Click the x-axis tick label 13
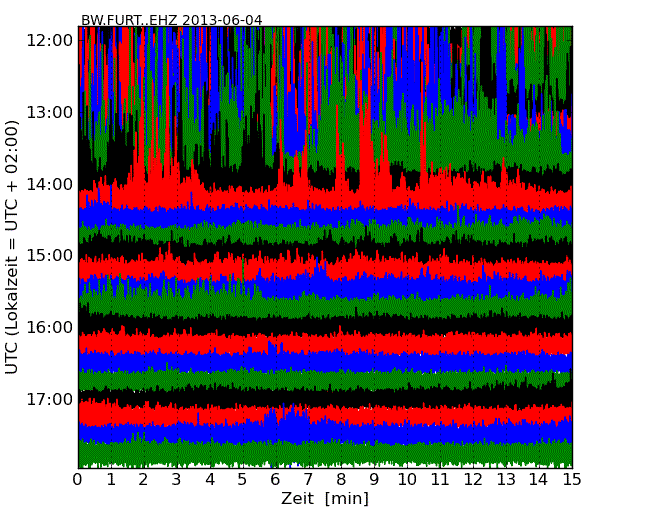This screenshot has height=520, width=650. [506, 480]
